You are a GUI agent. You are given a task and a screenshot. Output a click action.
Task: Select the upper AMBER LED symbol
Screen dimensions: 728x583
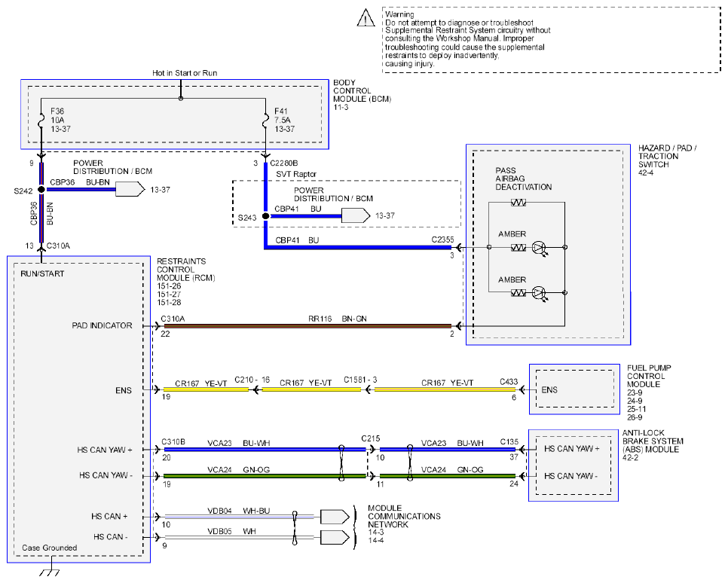(x=539, y=248)
